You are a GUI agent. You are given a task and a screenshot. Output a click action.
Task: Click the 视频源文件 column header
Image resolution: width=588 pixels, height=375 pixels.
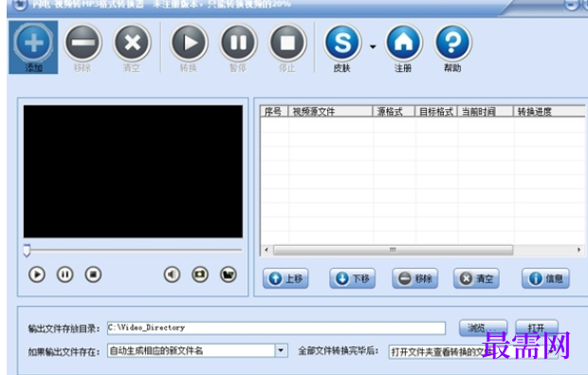[x=330, y=111]
